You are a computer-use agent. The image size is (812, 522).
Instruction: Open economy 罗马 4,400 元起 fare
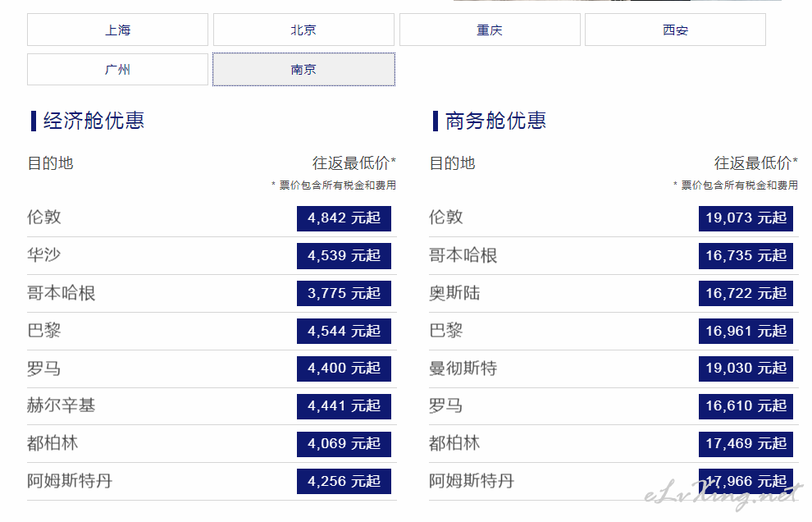tap(344, 369)
